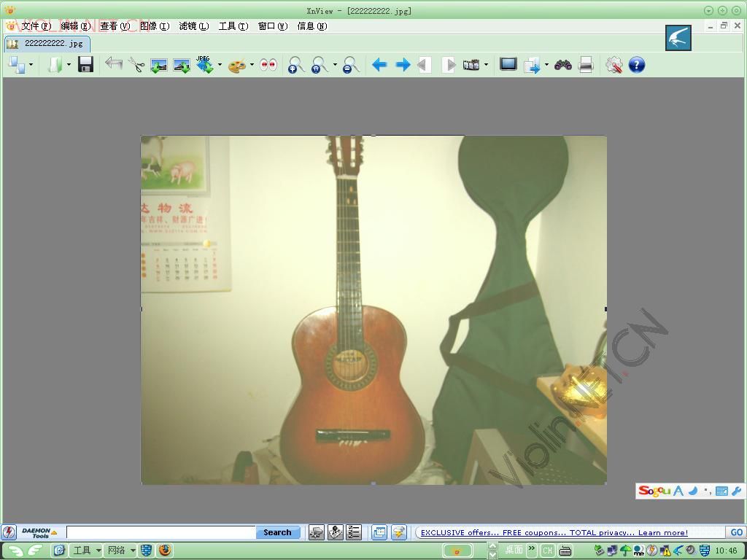This screenshot has width=747, height=560.
Task: Go to previous image with blue left arrow
Action: point(379,65)
